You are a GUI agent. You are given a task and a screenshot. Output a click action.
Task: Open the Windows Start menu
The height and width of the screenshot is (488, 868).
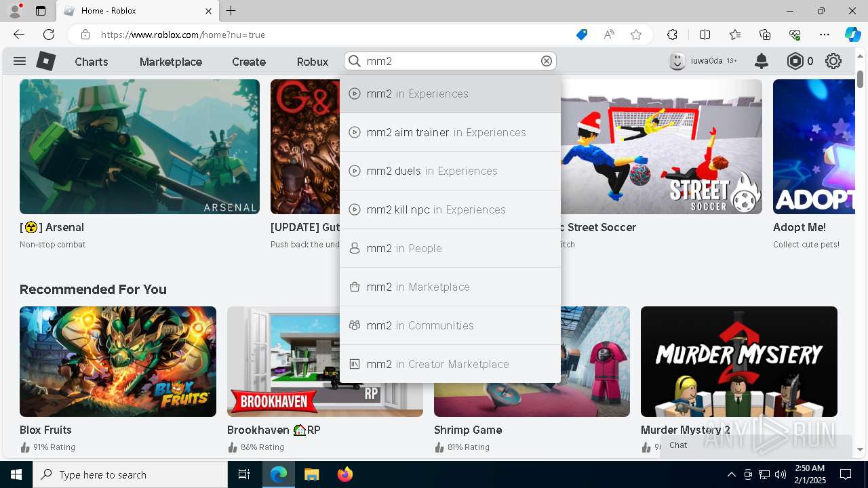pyautogui.click(x=16, y=474)
